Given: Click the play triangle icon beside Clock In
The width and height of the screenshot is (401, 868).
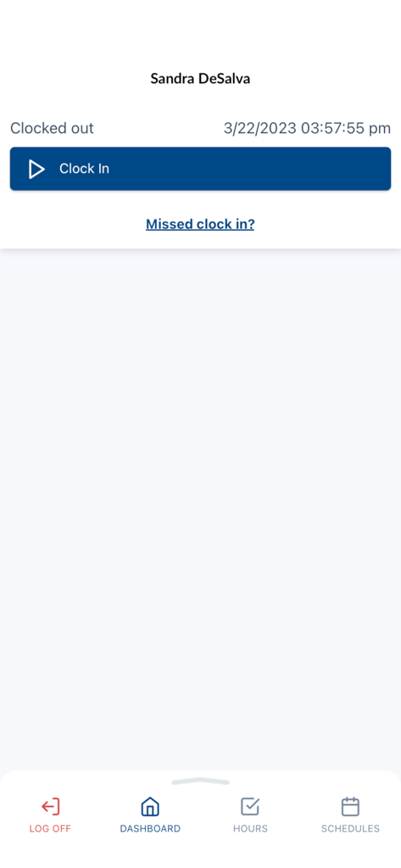Looking at the screenshot, I should click(x=36, y=169).
